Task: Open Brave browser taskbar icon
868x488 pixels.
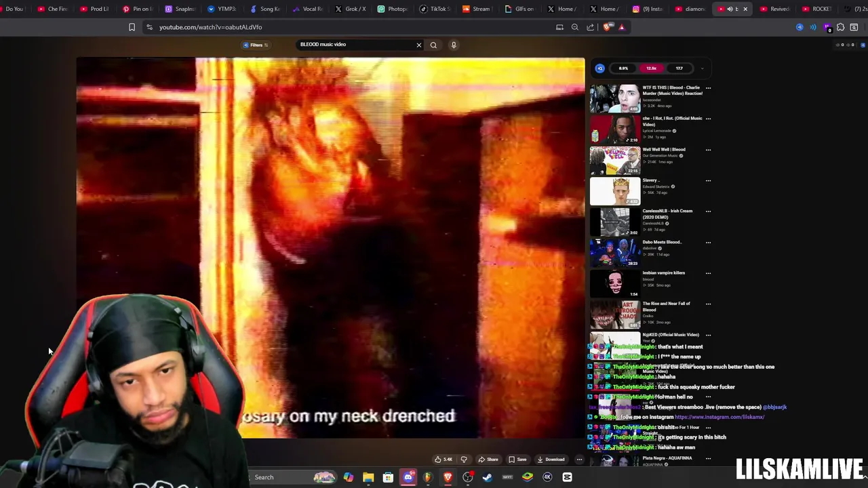Action: [x=448, y=477]
